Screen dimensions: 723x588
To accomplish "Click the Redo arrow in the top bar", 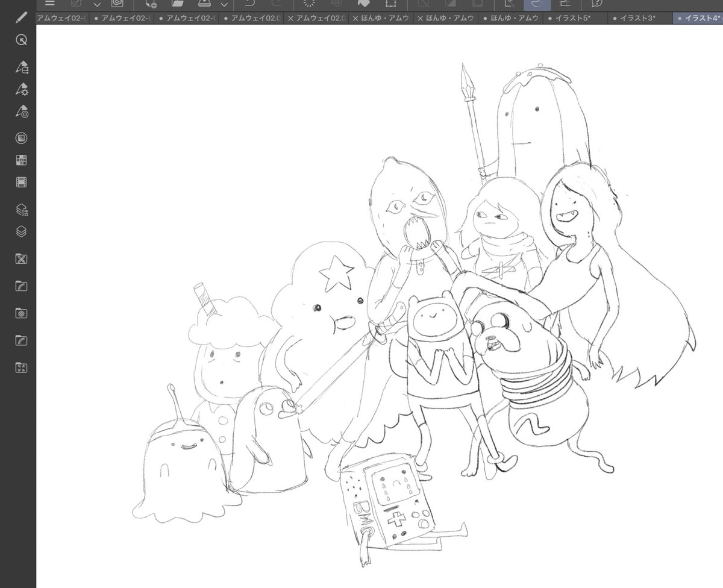I will pos(277,4).
